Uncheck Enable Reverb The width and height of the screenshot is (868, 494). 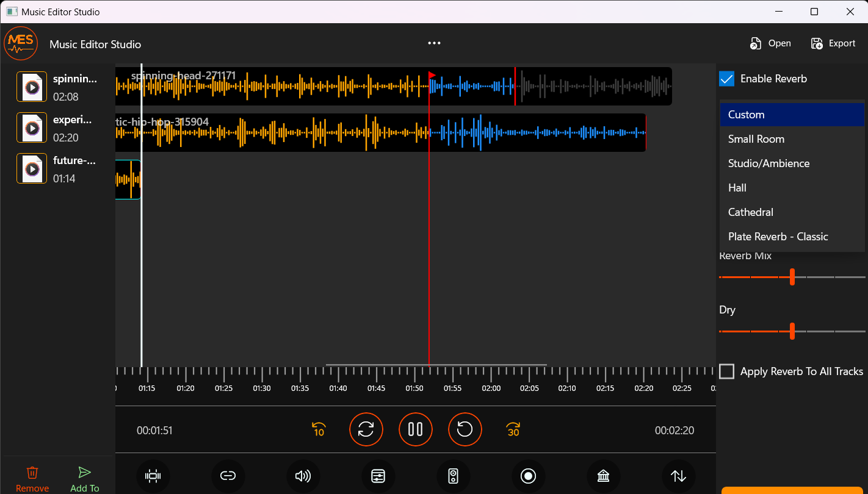726,79
